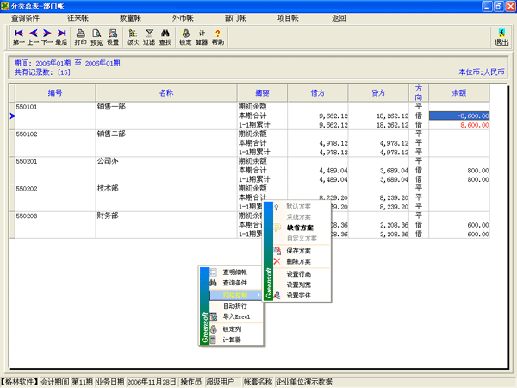
Task: Choose 查明细帐 in the context menu
Action: click(x=235, y=272)
